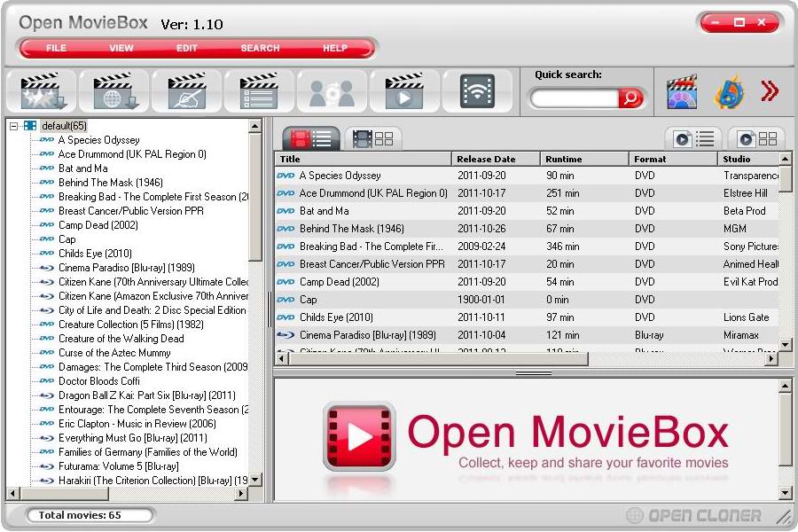Click the edit movie clapperboard icon with pen
Image resolution: width=798 pixels, height=532 pixels.
point(187,91)
